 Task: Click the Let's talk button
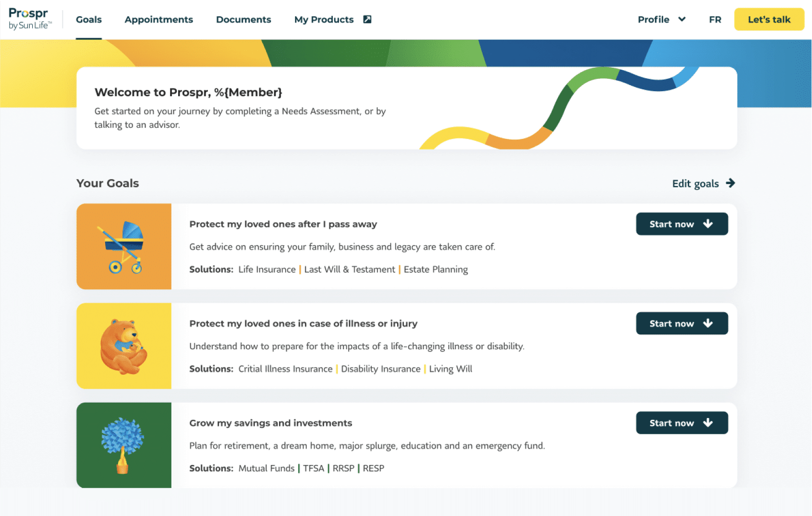click(769, 19)
